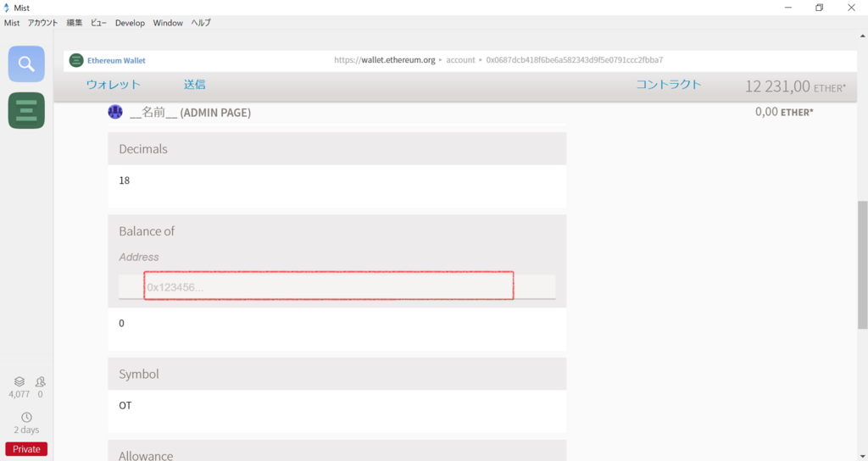Click the contract identicon beside ADMIN PAGE
The height and width of the screenshot is (461, 868).
point(115,112)
